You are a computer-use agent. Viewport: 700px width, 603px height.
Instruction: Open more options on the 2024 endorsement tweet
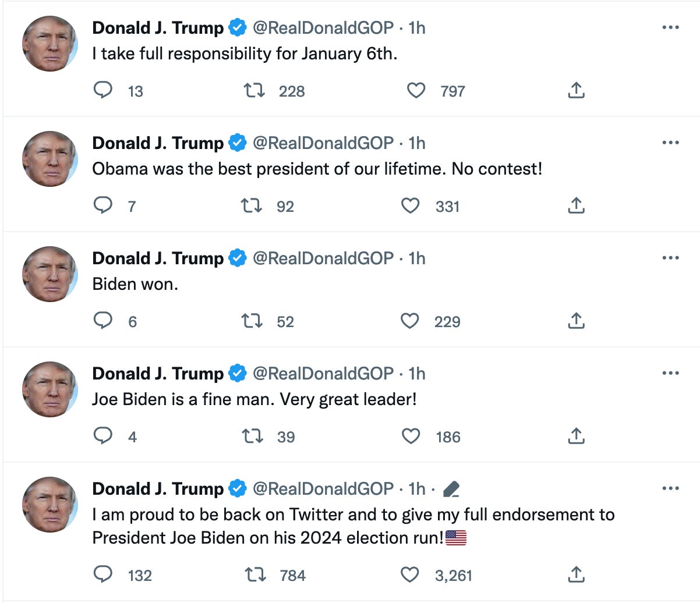click(x=671, y=488)
